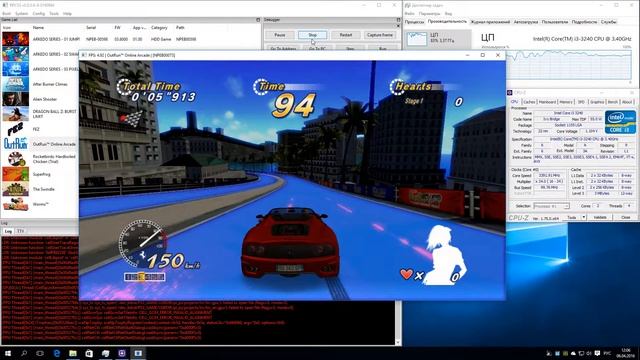Open Windows Store from the taskbar
Viewport: 640px width, 360px height.
(x=89, y=353)
